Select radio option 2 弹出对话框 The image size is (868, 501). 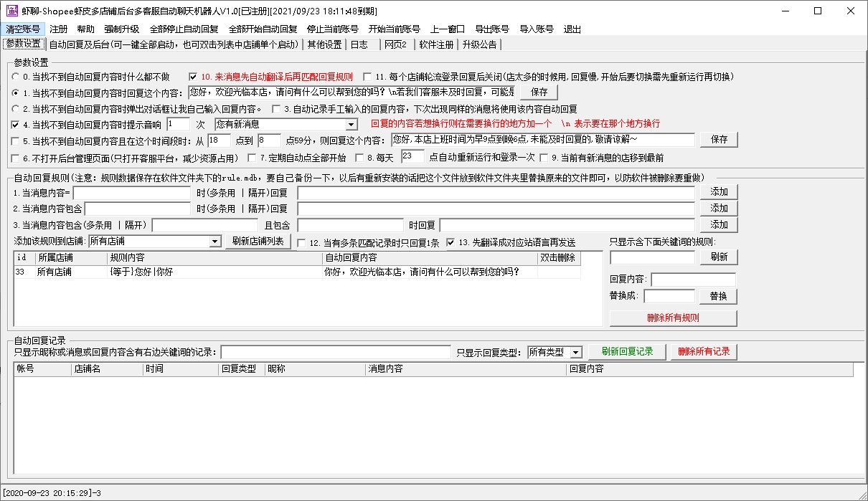tap(16, 109)
